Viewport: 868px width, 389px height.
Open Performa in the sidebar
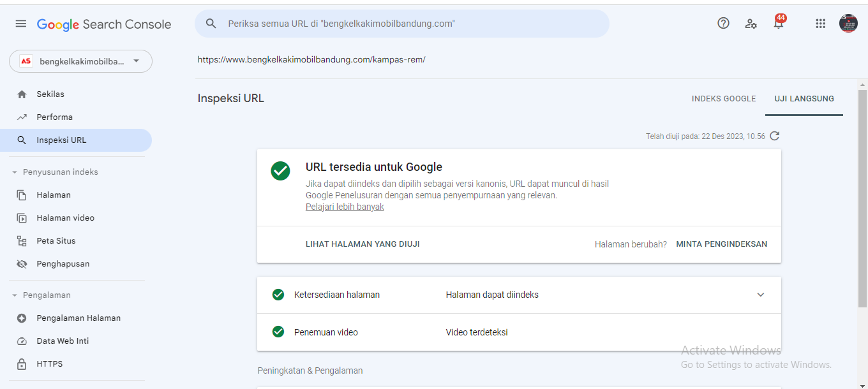76,117
